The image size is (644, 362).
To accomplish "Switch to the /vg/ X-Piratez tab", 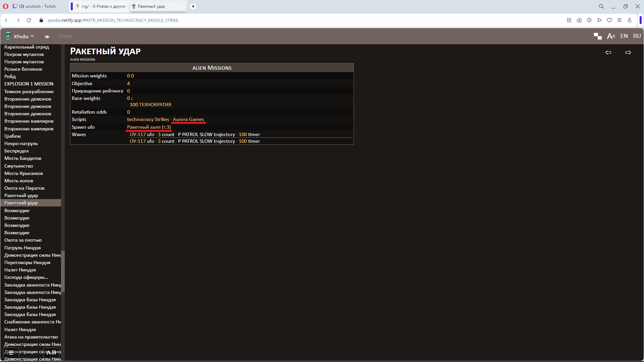I will tap(101, 6).
